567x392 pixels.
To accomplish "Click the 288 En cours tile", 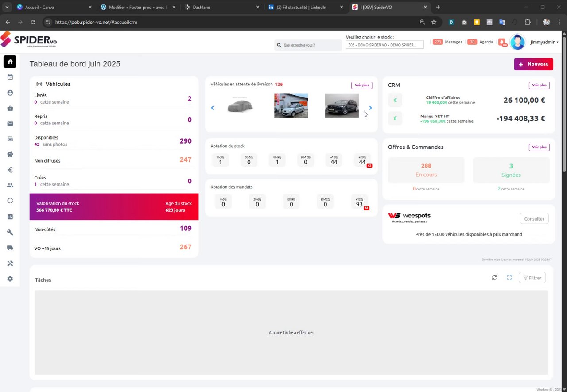I will (426, 170).
